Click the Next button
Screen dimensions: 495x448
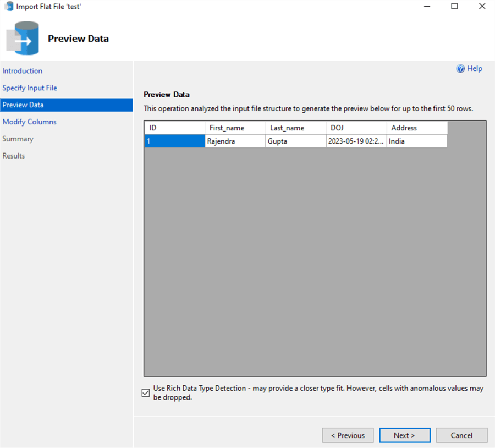[x=405, y=435]
